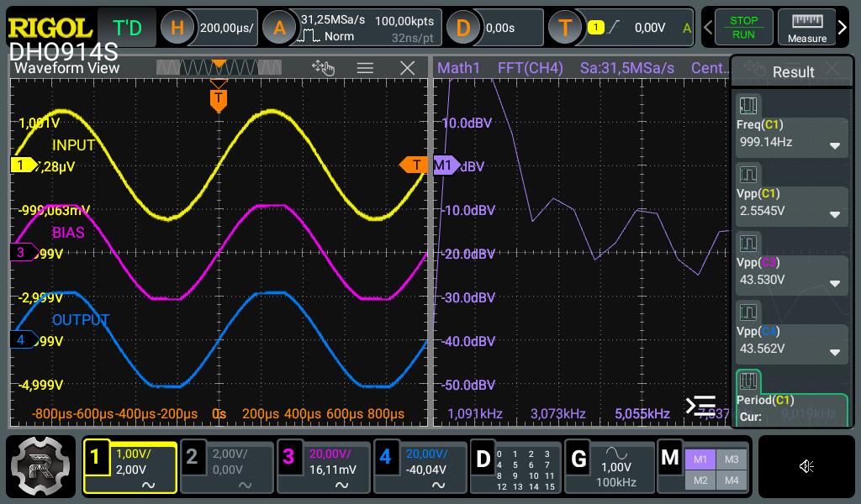This screenshot has height=504, width=861.
Task: Toggle math channel M3
Action: 732,459
